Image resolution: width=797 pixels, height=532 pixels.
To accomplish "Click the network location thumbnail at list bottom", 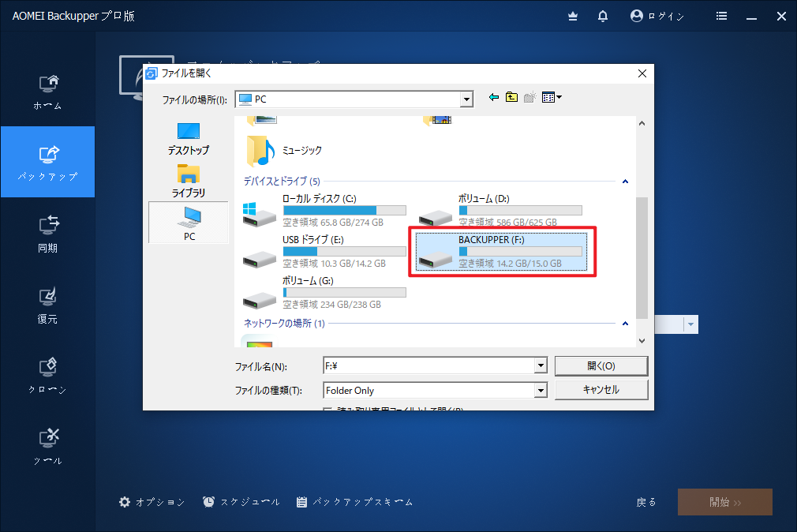I will point(259,343).
